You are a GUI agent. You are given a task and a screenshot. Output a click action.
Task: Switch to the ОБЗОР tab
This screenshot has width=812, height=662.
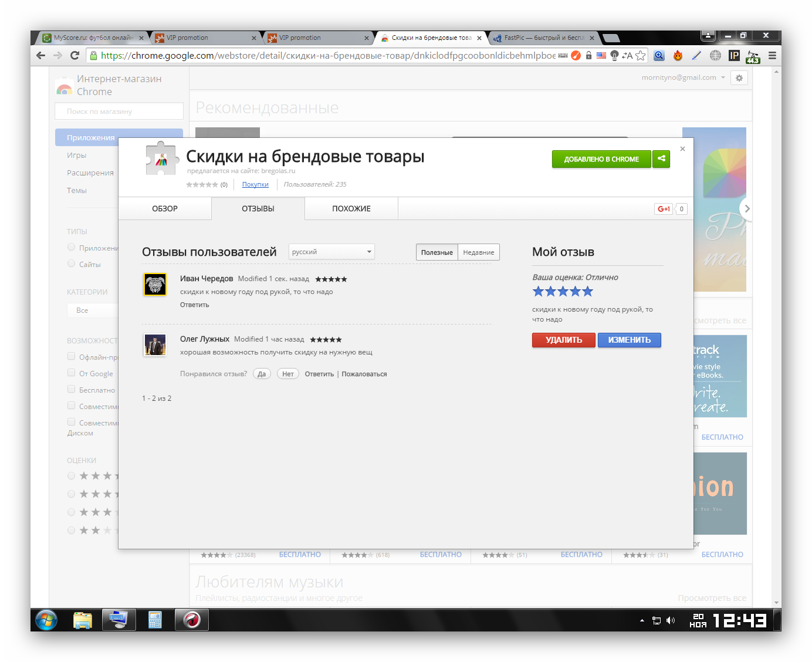pyautogui.click(x=165, y=208)
